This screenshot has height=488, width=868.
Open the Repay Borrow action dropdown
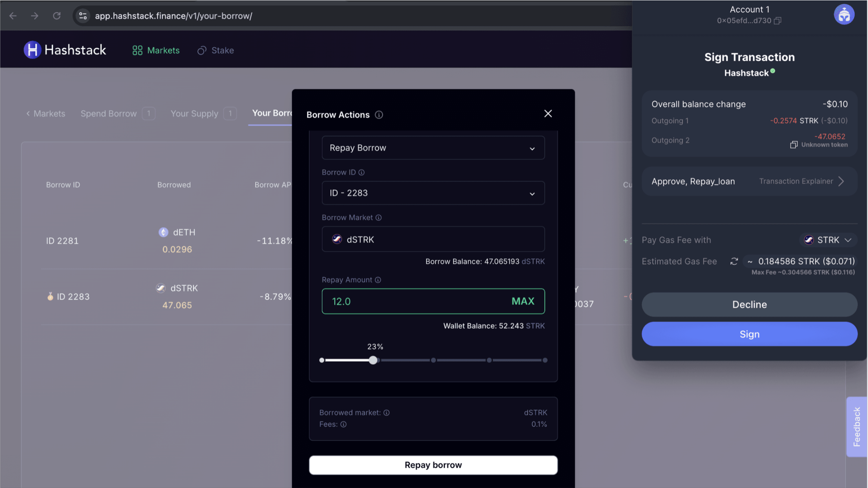point(433,148)
